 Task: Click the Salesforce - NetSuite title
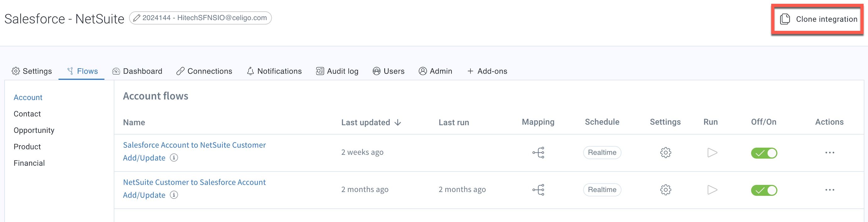64,19
